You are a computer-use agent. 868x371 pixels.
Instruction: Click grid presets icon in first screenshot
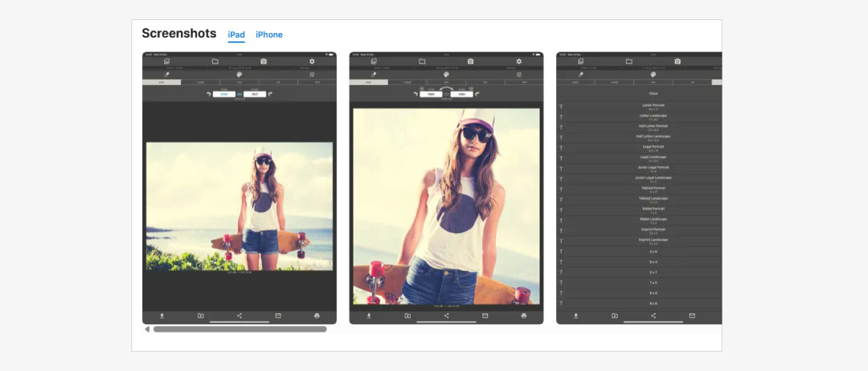(312, 74)
